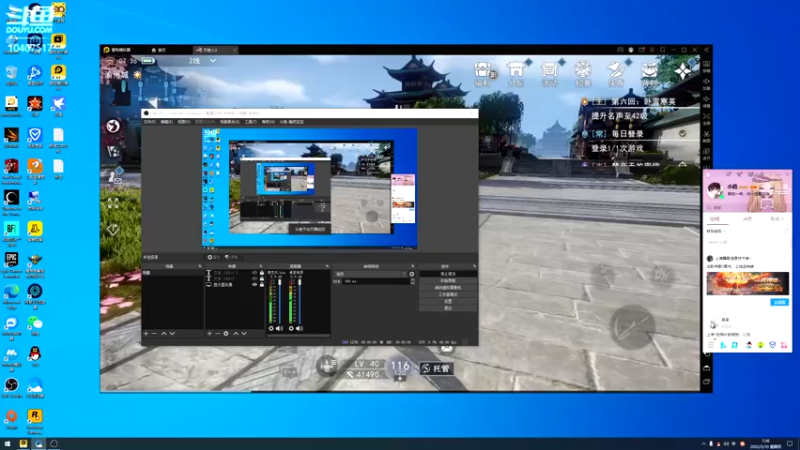Adjust the transition duration spinner arrows
Screen dimensions: 800x450
412,281
